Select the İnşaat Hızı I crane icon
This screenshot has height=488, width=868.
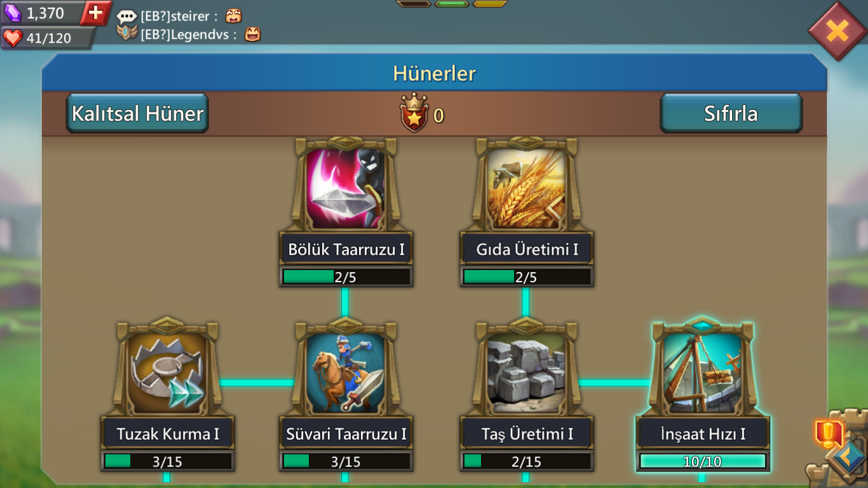pos(703,372)
